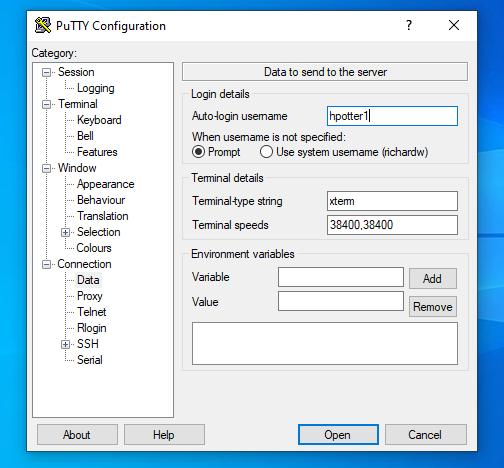
Task: Expand the SSH tree node
Action: click(x=65, y=344)
